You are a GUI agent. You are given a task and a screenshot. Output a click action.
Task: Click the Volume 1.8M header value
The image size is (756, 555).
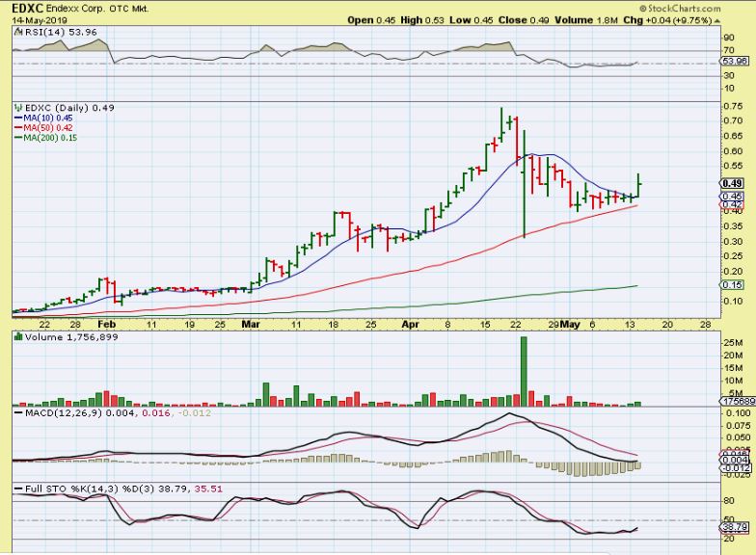pos(586,20)
